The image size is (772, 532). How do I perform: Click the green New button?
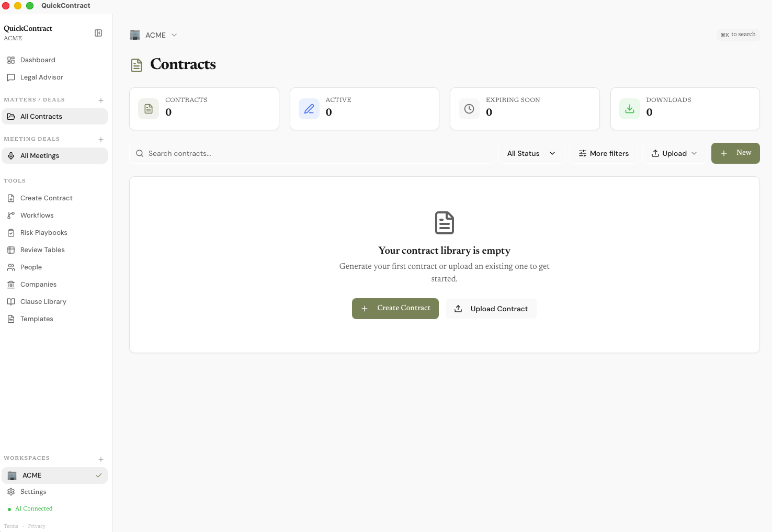[x=735, y=153]
